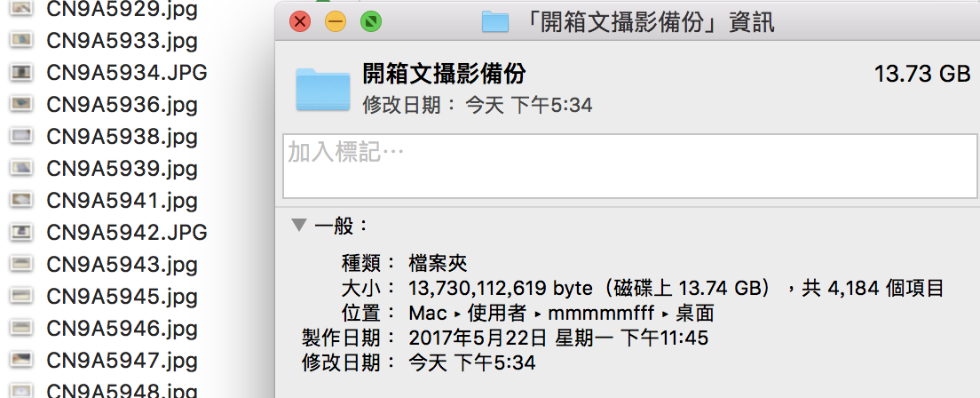Image resolution: width=980 pixels, height=398 pixels.
Task: Click the green zoom window button
Action: click(x=371, y=22)
